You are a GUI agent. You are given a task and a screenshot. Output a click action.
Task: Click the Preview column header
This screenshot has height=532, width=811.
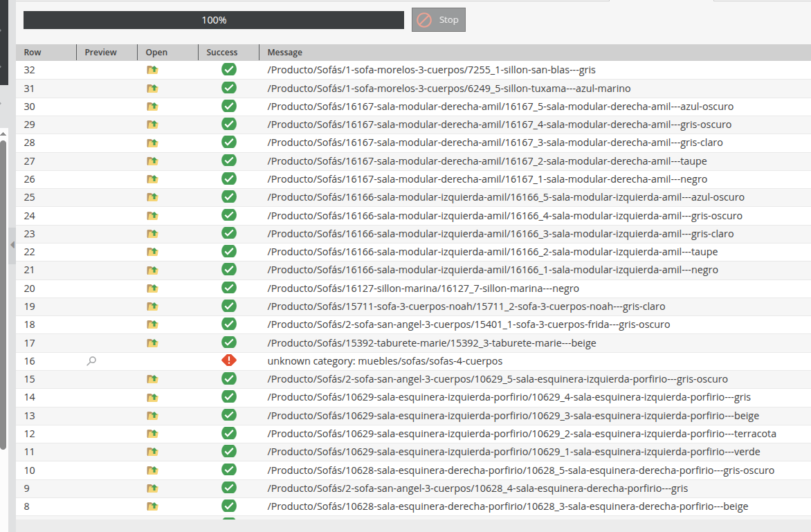tap(101, 53)
